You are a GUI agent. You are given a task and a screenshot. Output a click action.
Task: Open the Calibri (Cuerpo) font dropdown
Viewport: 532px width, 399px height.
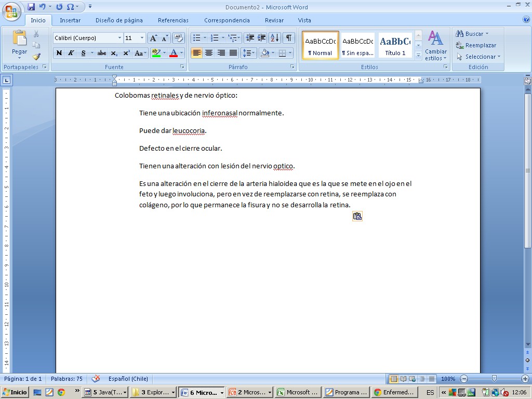(119, 38)
